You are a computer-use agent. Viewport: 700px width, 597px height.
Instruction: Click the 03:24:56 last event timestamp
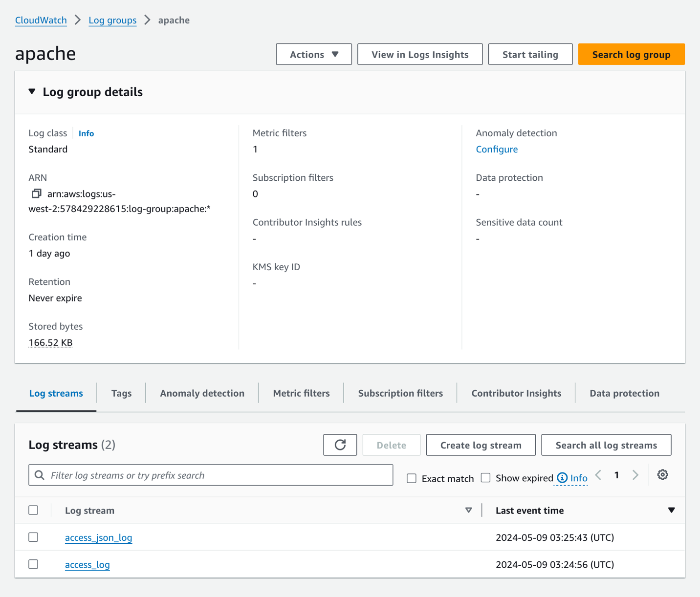[x=555, y=565]
